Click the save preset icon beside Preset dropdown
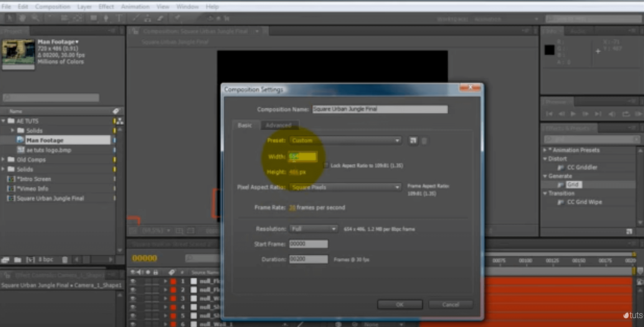 point(413,141)
